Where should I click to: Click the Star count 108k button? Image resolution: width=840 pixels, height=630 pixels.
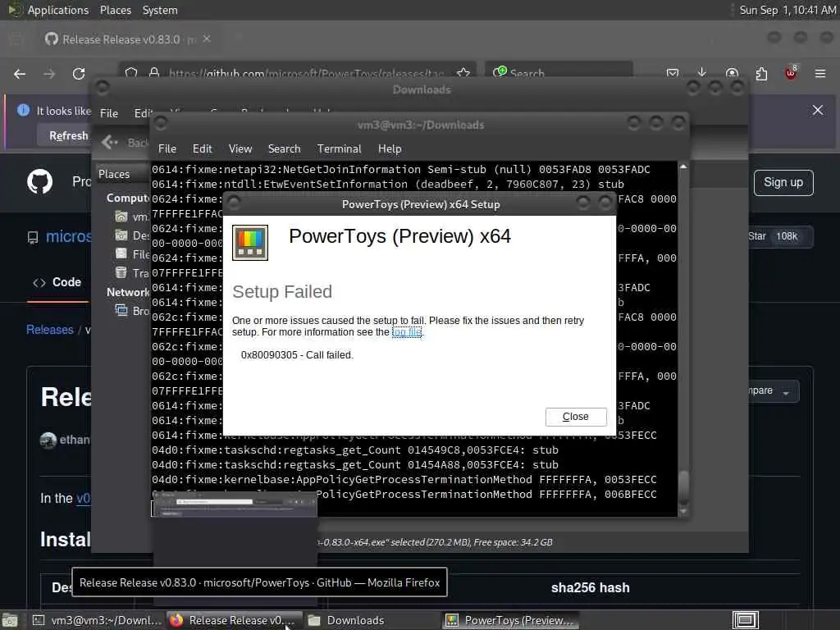point(779,236)
